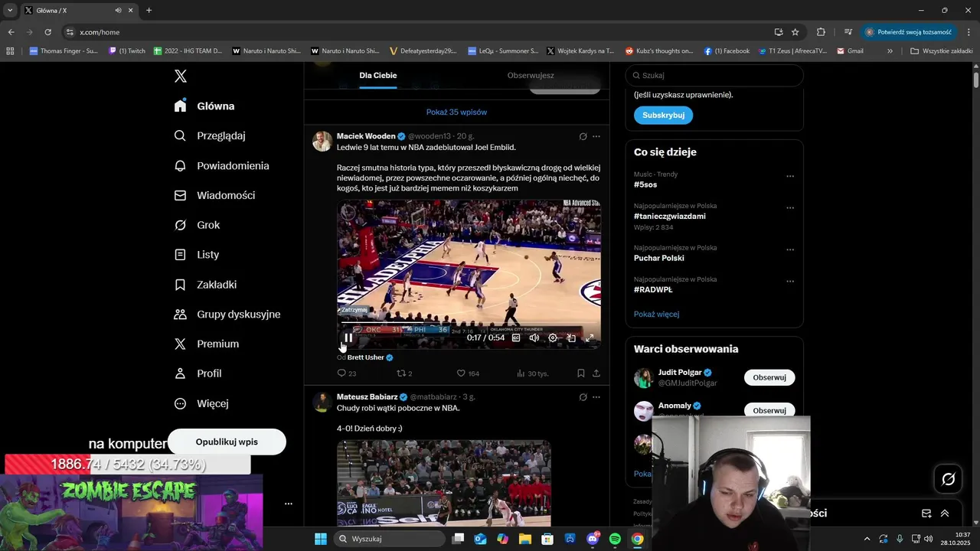The image size is (980, 551).
Task: Click Pokaż więcej under trends
Action: click(656, 314)
